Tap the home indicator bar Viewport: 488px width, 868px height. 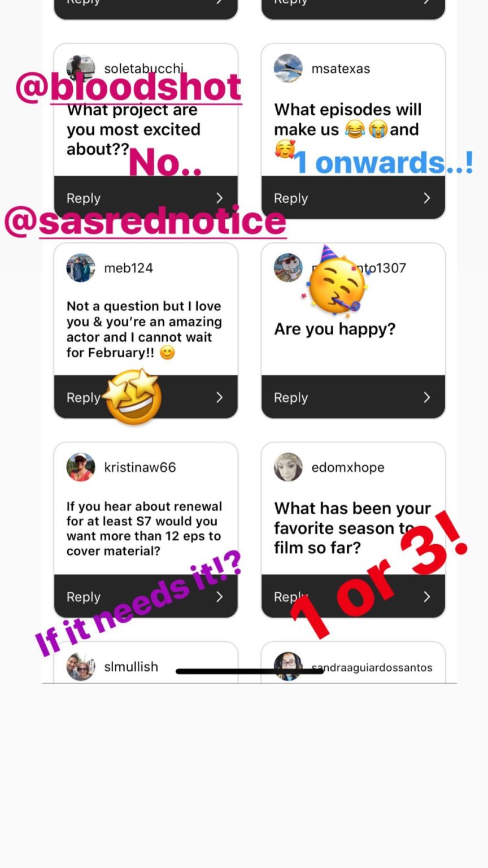coord(249,671)
